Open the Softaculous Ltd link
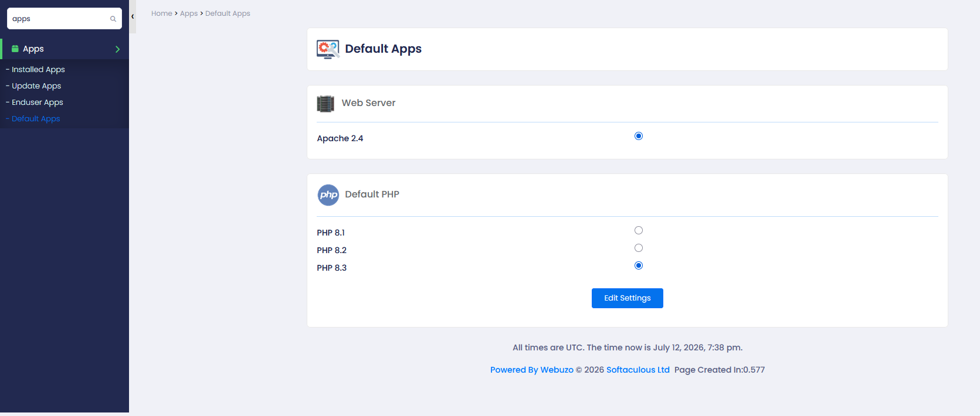This screenshot has width=980, height=416. click(638, 370)
